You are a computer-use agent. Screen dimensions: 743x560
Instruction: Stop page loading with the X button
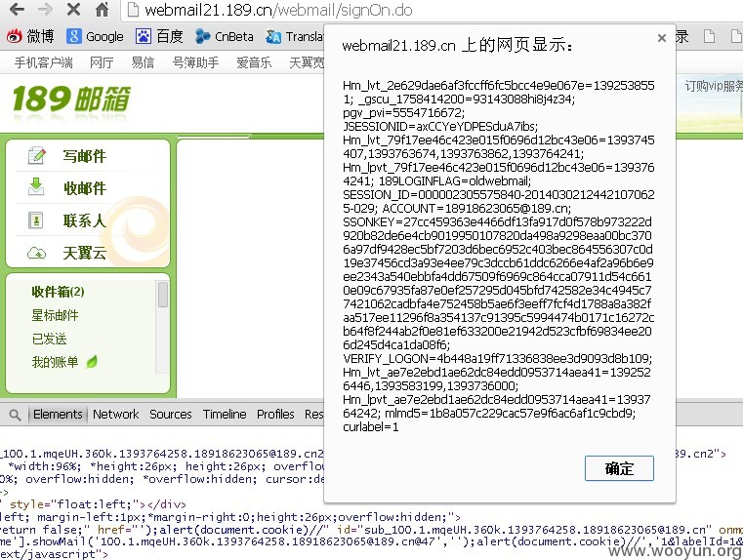[73, 9]
